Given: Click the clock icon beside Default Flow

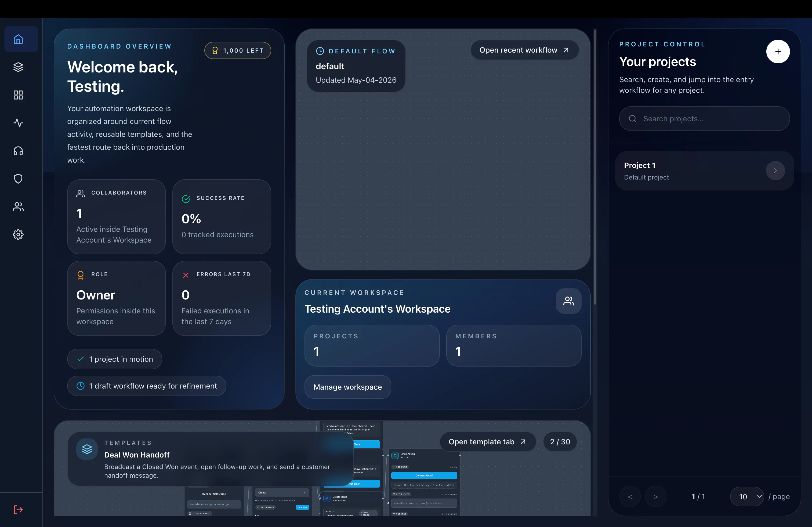Looking at the screenshot, I should pyautogui.click(x=320, y=51).
